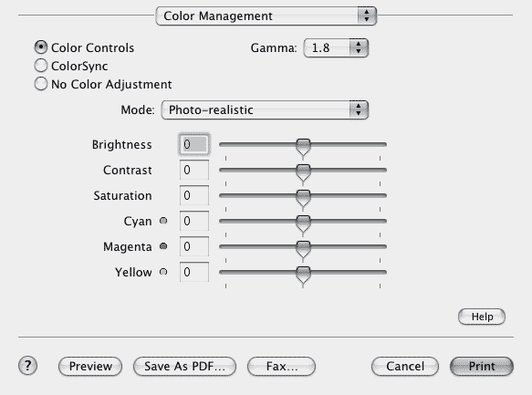Click the Brightness slider thumb
Viewport: 532px width, 395px height.
(303, 147)
